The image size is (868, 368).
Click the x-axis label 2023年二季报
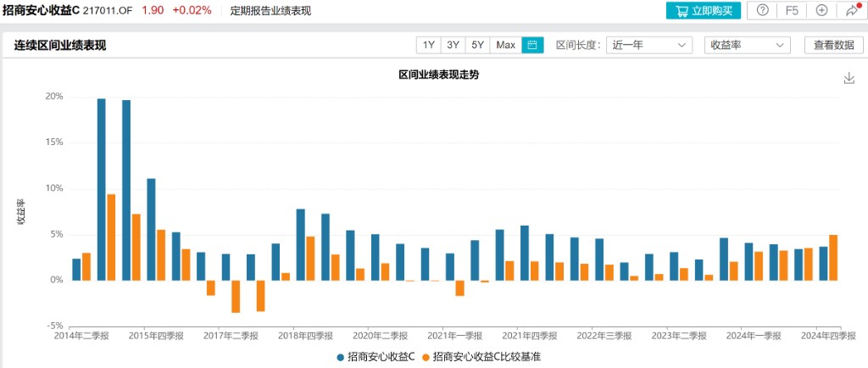(x=679, y=336)
